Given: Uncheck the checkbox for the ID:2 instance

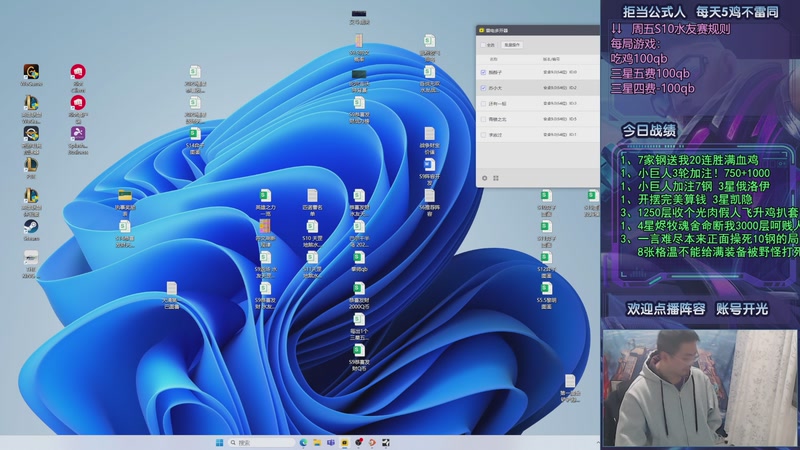Looking at the screenshot, I should pos(483,88).
